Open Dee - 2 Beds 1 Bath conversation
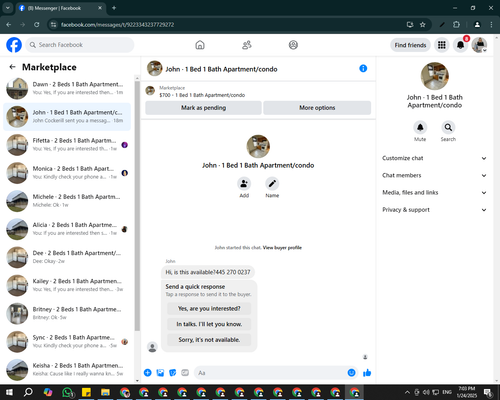The height and width of the screenshot is (400, 500). tap(67, 257)
